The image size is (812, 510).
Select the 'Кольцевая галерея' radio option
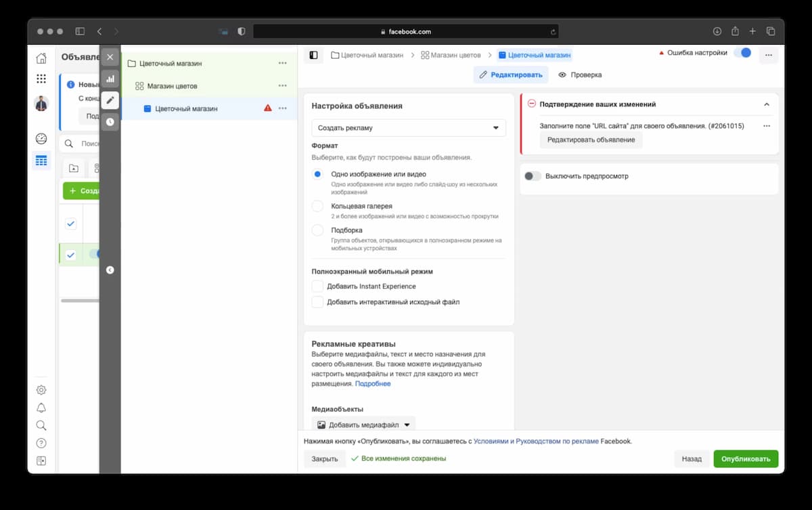(317, 206)
